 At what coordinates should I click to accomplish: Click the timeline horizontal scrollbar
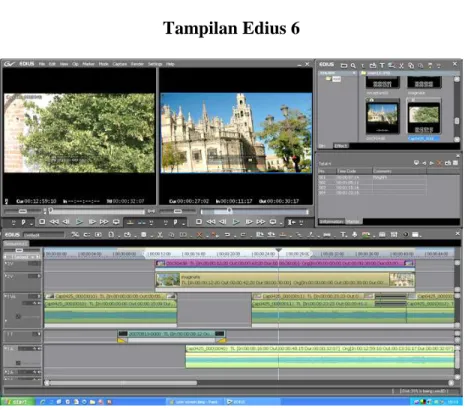pos(123,383)
